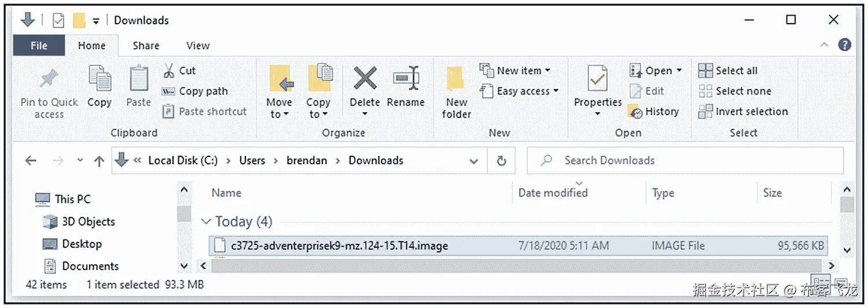The width and height of the screenshot is (868, 308).
Task: Click Select none
Action: [x=735, y=91]
